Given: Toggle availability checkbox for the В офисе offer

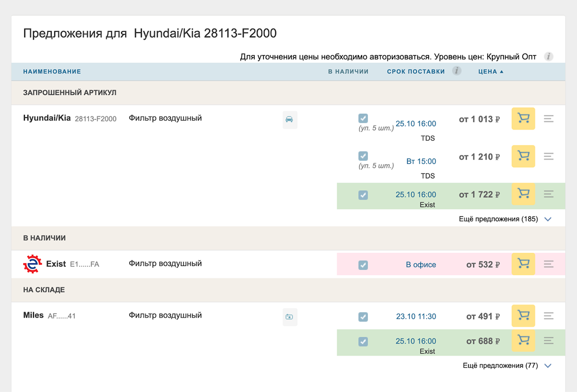Looking at the screenshot, I should click(x=363, y=265).
